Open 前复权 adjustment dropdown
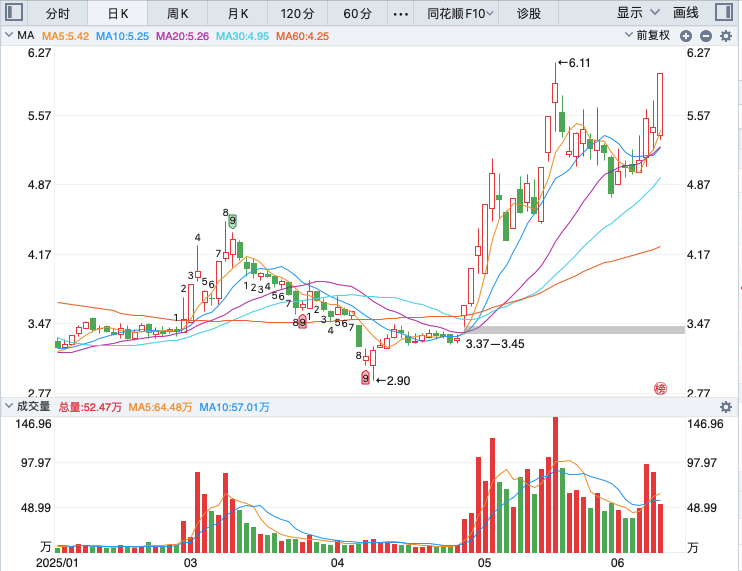Viewport: 742px width, 571px height. 647,35
